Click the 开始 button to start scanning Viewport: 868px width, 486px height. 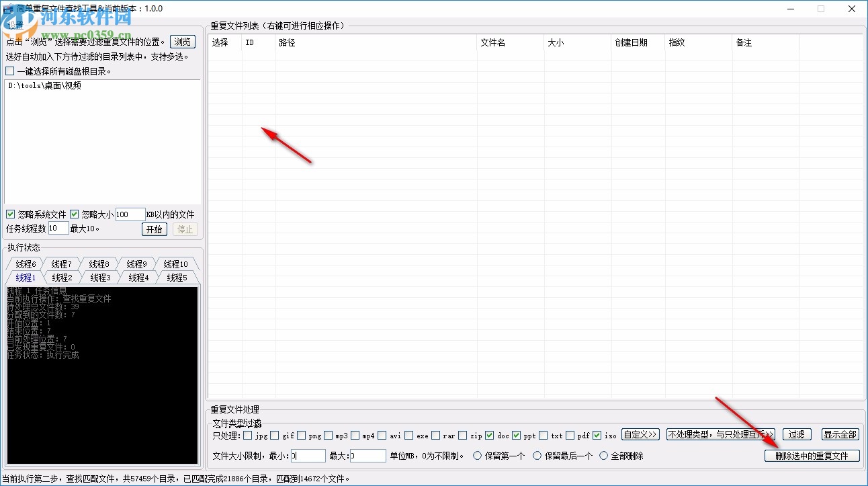pyautogui.click(x=155, y=229)
